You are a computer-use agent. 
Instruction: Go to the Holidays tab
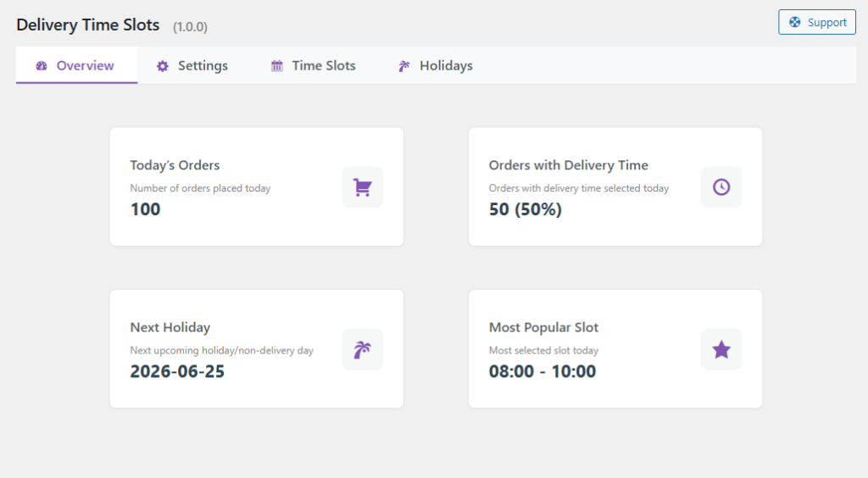446,66
